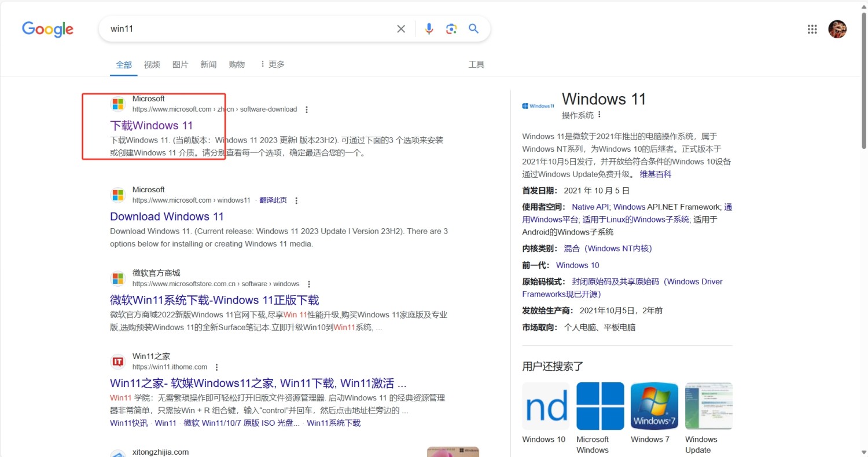
Task: Click the magnifier search button
Action: pyautogui.click(x=474, y=29)
